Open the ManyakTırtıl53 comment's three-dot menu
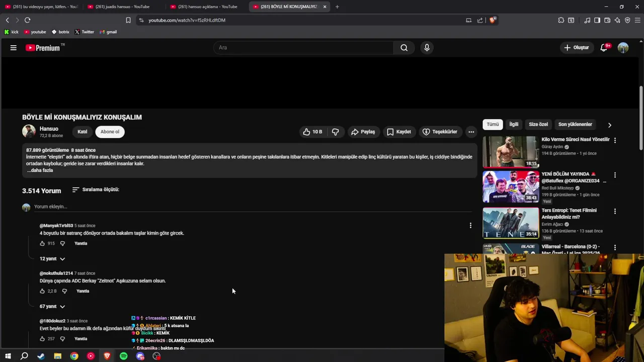Viewport: 644px width, 362px height. click(x=470, y=226)
